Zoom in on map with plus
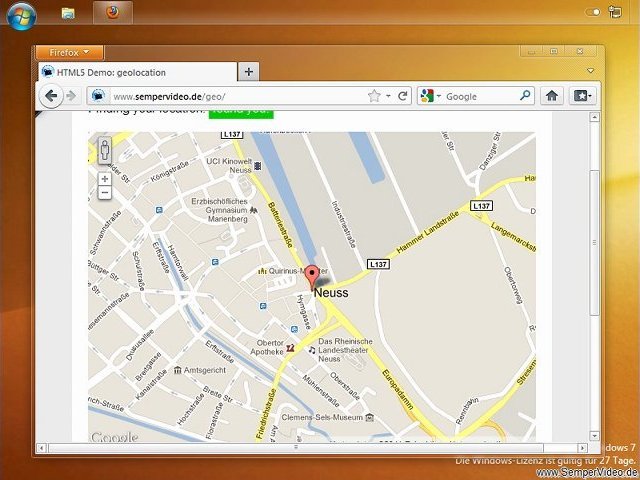 tap(105, 179)
